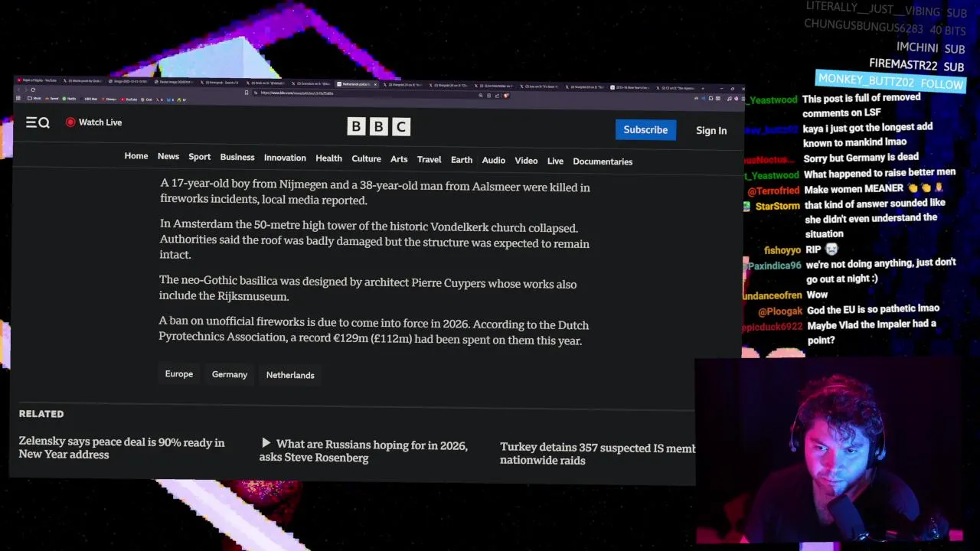Click the paragraph about the 17-year-old from Nijmegen
980x551 pixels.
pyautogui.click(x=375, y=193)
